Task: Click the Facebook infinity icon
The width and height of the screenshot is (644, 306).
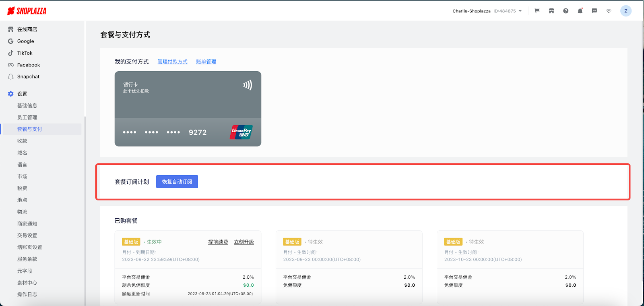Action: (x=11, y=65)
